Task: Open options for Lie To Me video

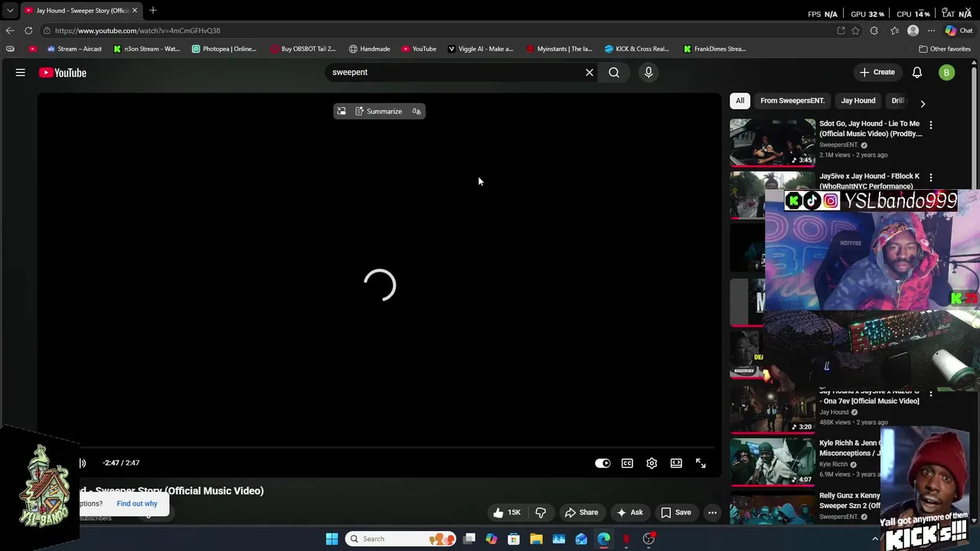Action: 931,124
